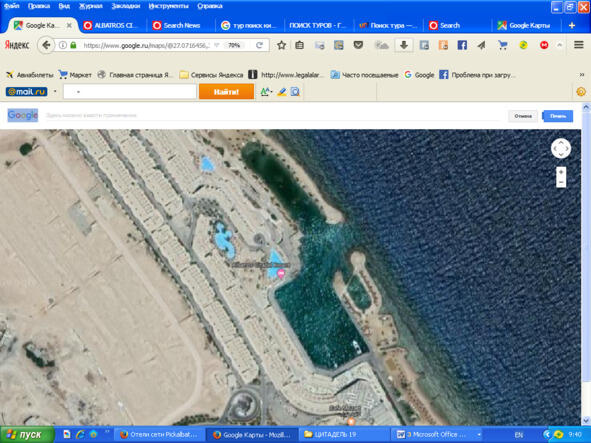Click the 70% zoom level indicator

[234, 45]
